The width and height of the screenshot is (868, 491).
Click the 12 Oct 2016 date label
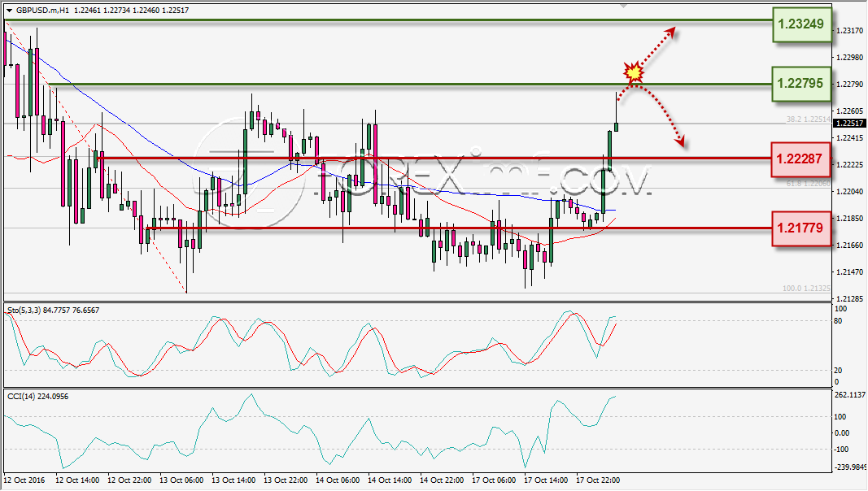click(x=25, y=480)
